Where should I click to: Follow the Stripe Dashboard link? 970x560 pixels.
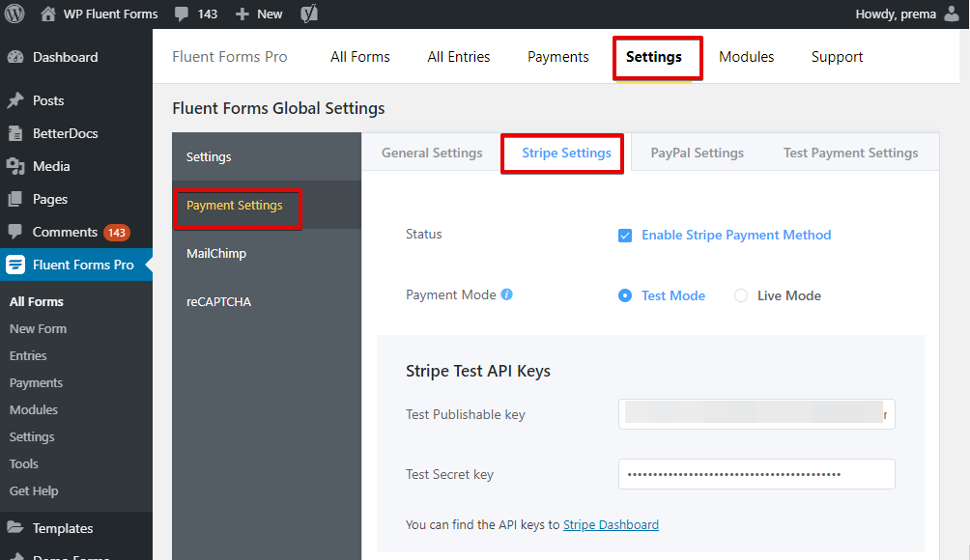611,525
